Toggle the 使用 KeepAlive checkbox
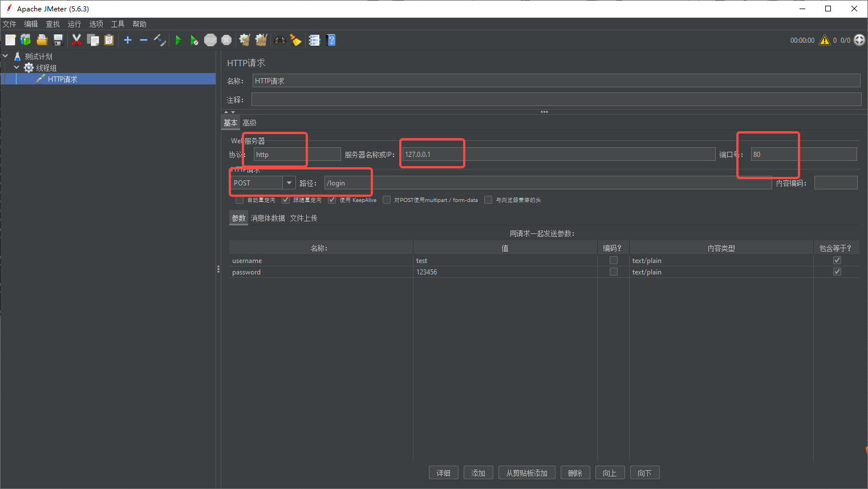 [x=332, y=200]
